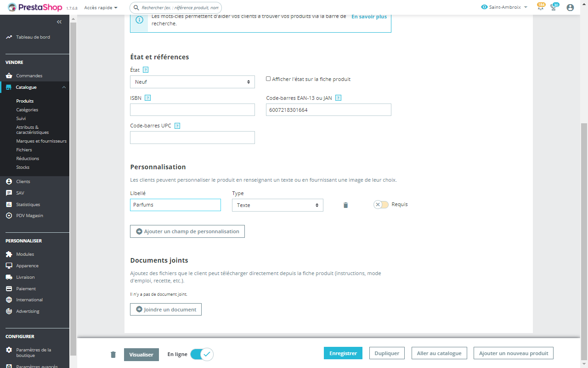
Task: Click the Libellé field containing Parfums
Action: click(x=175, y=205)
